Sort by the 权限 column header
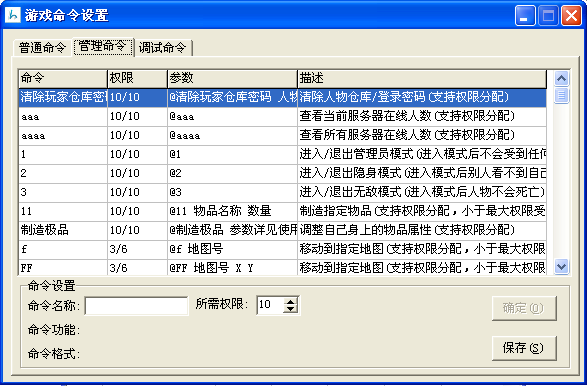Screen dimensions: 587x386 (137, 78)
